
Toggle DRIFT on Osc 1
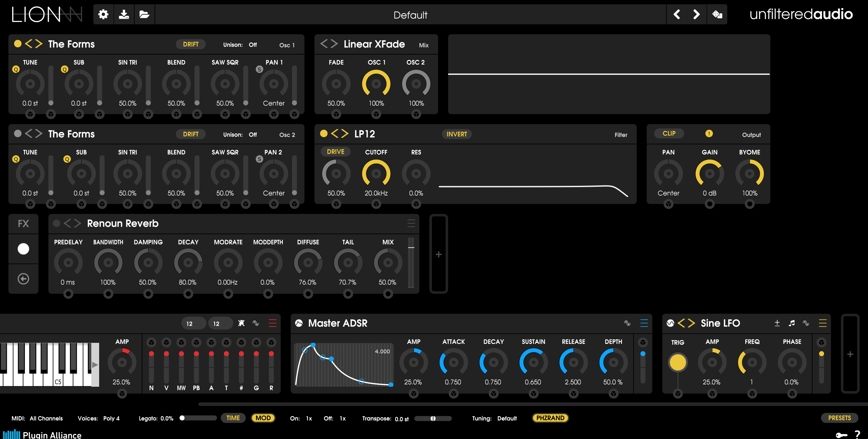point(191,44)
